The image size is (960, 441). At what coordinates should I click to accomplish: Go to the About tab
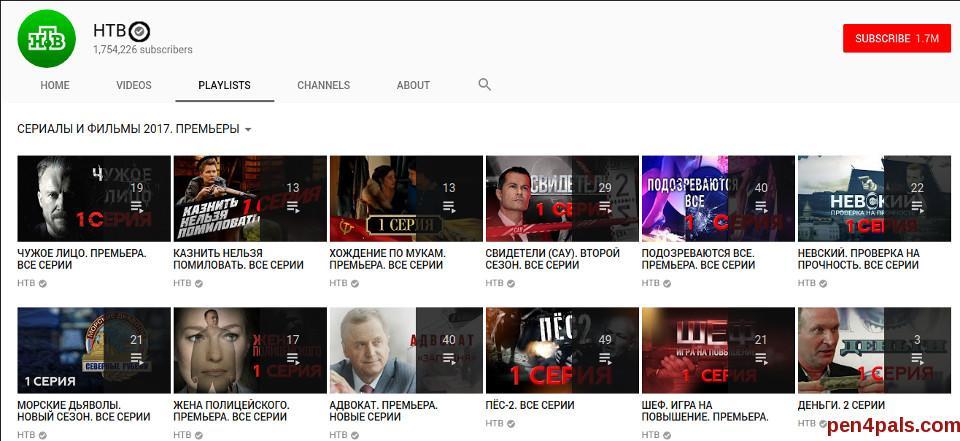(413, 85)
